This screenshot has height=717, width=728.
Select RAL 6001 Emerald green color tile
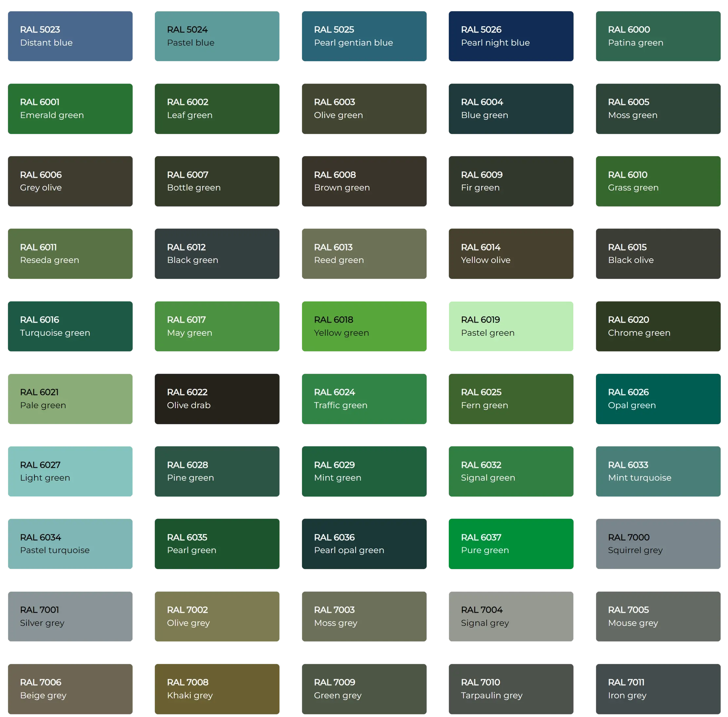click(70, 109)
